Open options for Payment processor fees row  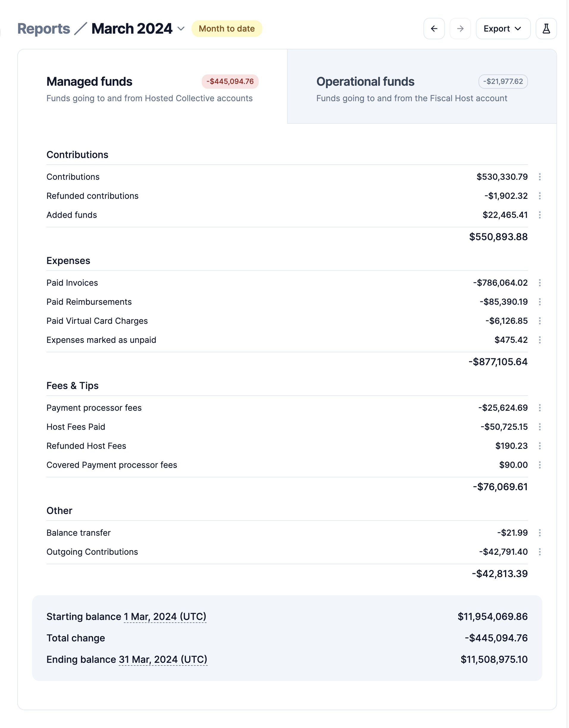[539, 408]
